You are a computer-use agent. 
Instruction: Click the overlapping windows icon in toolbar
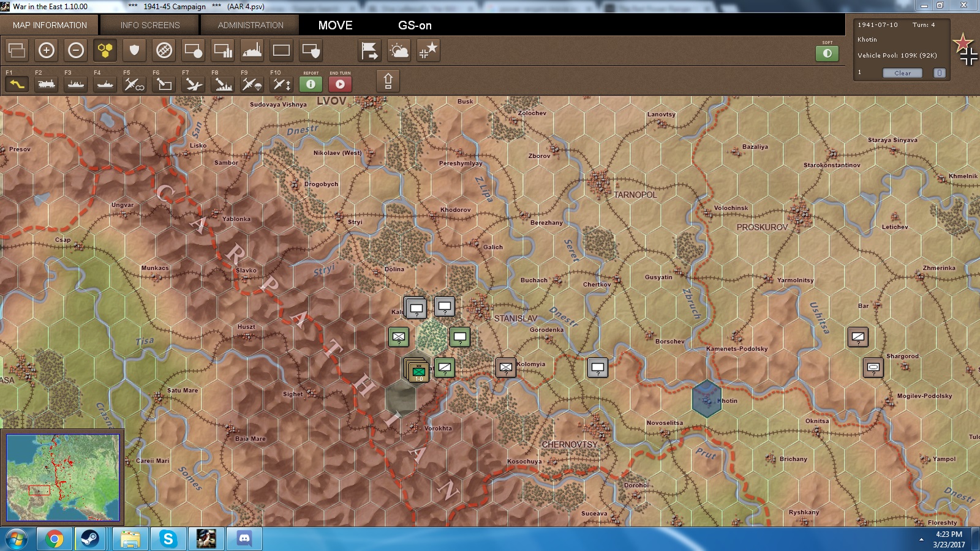point(17,50)
